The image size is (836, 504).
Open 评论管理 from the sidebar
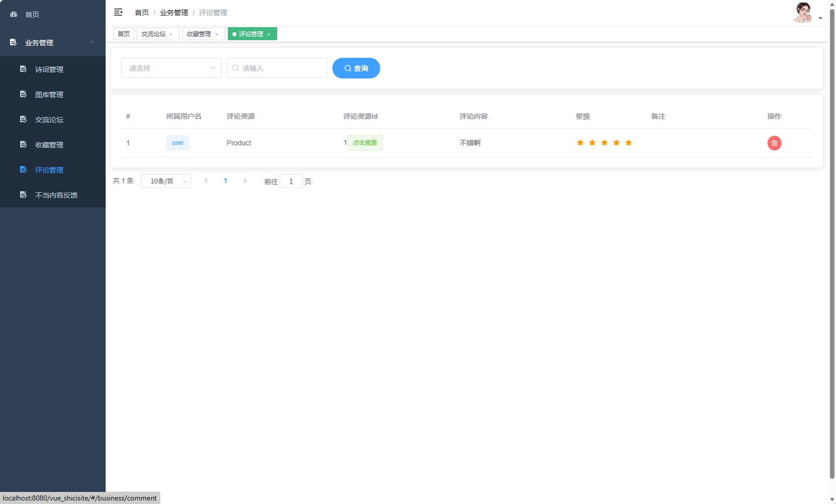53,170
